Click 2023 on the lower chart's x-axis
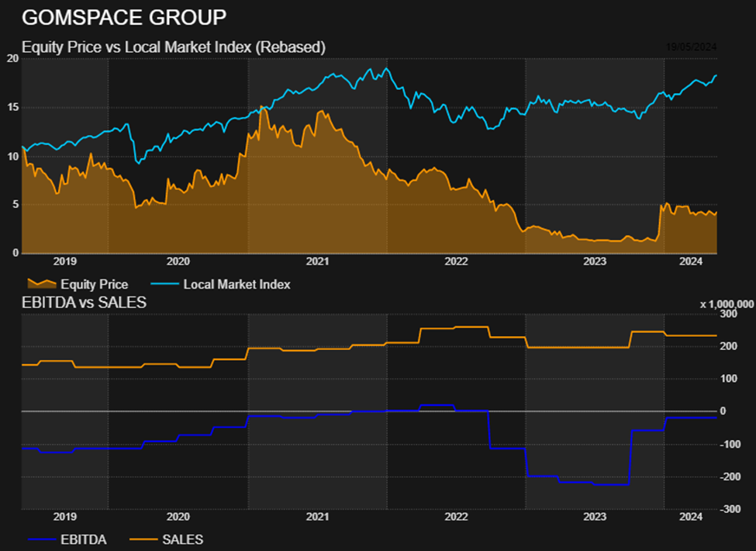756x551 pixels. [595, 517]
